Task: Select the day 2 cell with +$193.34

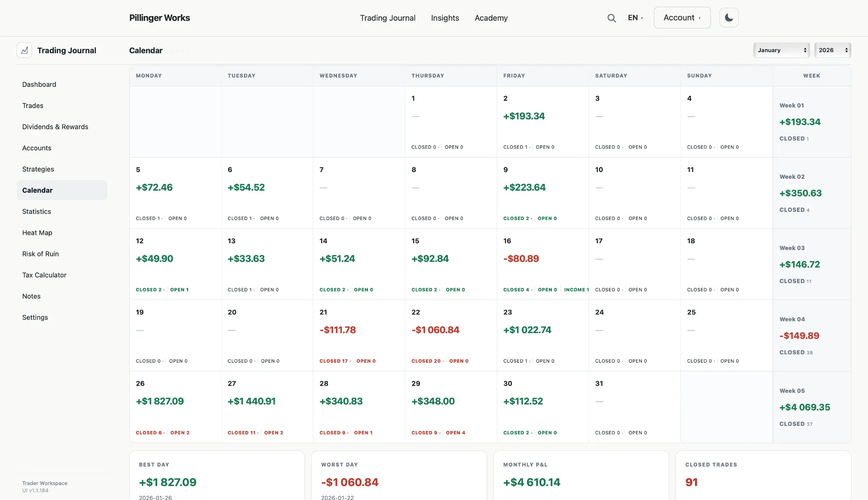Action: pos(542,122)
